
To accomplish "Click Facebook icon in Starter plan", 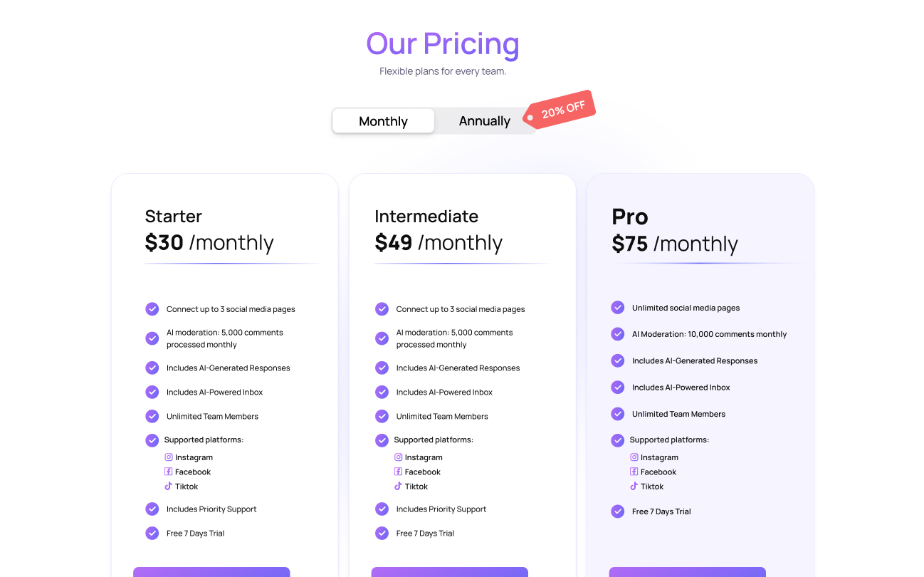I will click(x=169, y=472).
